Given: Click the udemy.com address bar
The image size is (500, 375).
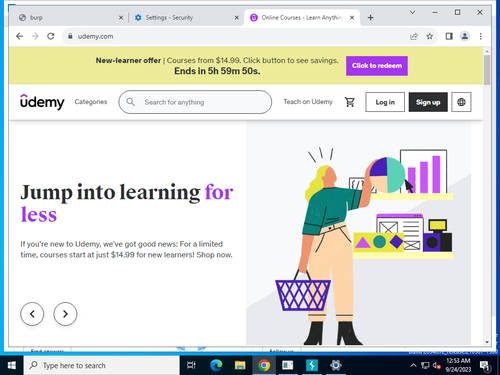Looking at the screenshot, I should tap(233, 36).
